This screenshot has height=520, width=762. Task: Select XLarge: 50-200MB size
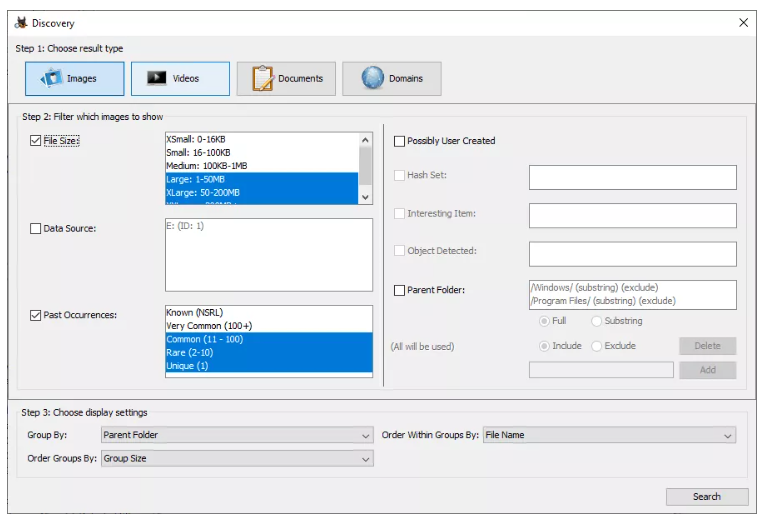click(261, 192)
